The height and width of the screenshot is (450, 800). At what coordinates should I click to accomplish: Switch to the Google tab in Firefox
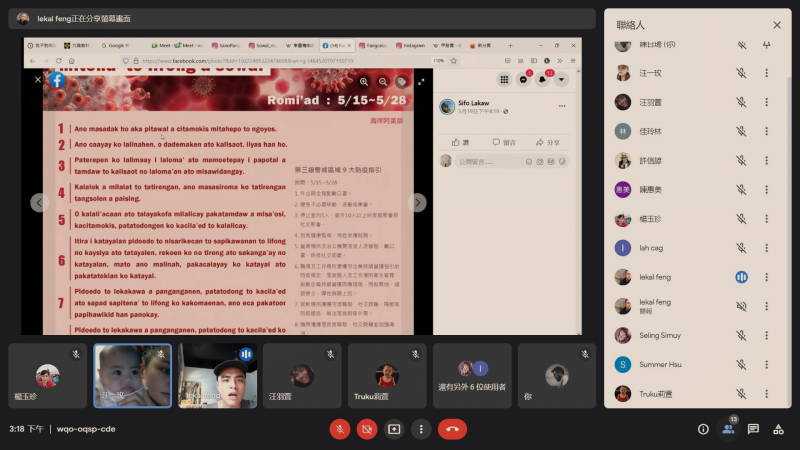point(115,45)
